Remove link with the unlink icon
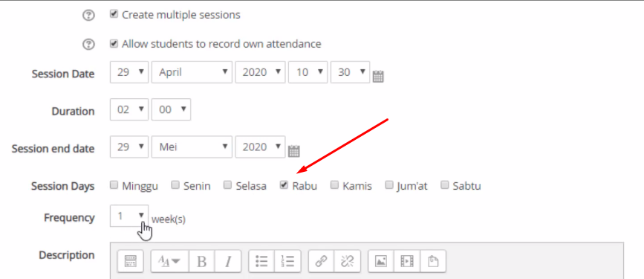Screen dimensions: 644x279 pos(347,261)
